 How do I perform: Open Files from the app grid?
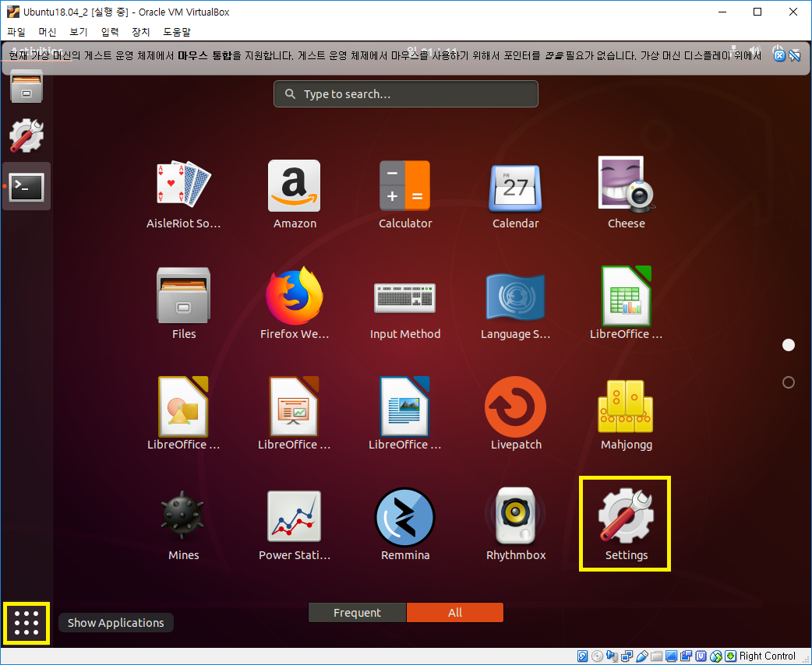183,303
